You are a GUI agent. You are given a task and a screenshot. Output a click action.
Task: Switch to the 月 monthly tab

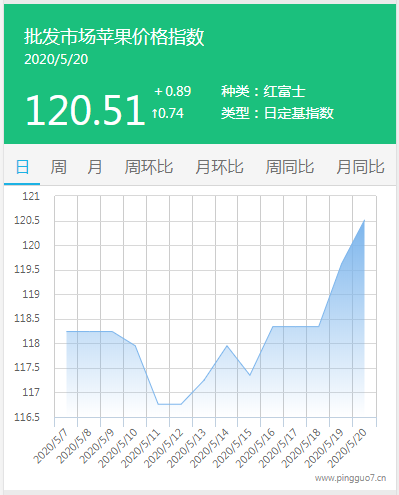point(94,167)
